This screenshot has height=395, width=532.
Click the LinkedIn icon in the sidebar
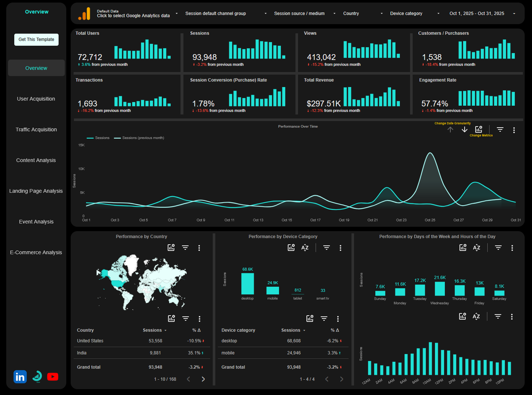click(x=20, y=376)
